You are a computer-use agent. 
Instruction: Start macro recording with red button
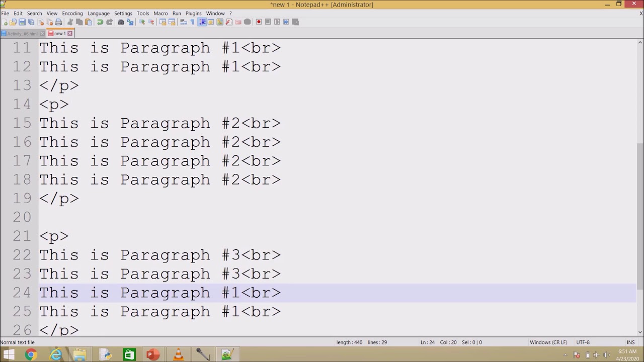click(259, 22)
